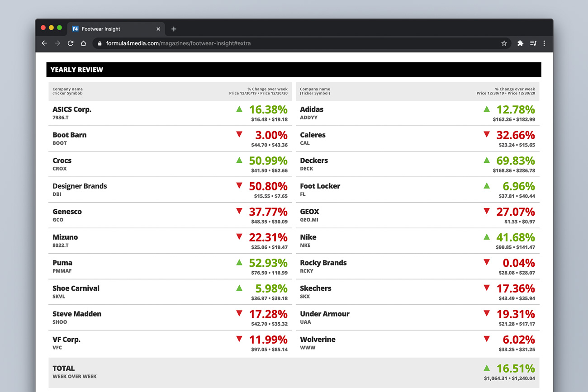Click Rocky Brands red down arrow
This screenshot has width=588, height=392.
(487, 262)
